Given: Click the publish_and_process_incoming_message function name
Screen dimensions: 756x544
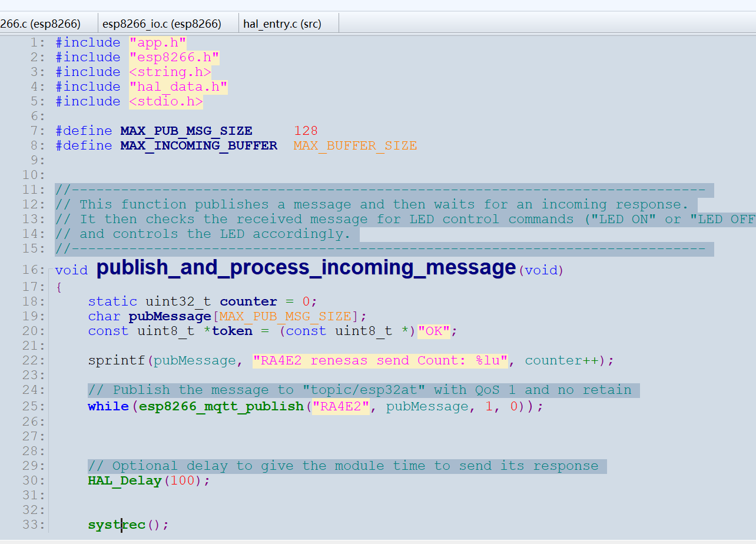Looking at the screenshot, I should point(306,267).
